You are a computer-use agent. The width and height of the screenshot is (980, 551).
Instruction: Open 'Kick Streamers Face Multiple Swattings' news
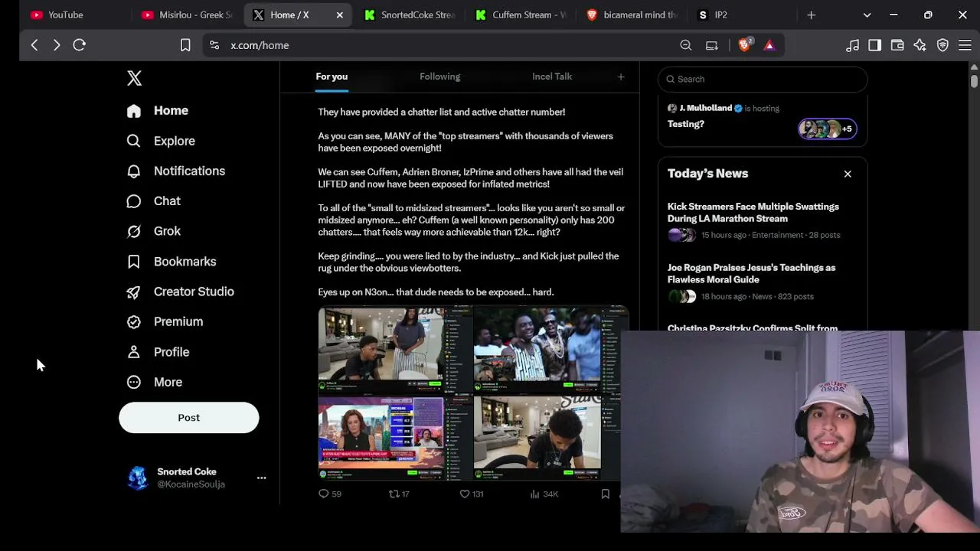pyautogui.click(x=753, y=213)
